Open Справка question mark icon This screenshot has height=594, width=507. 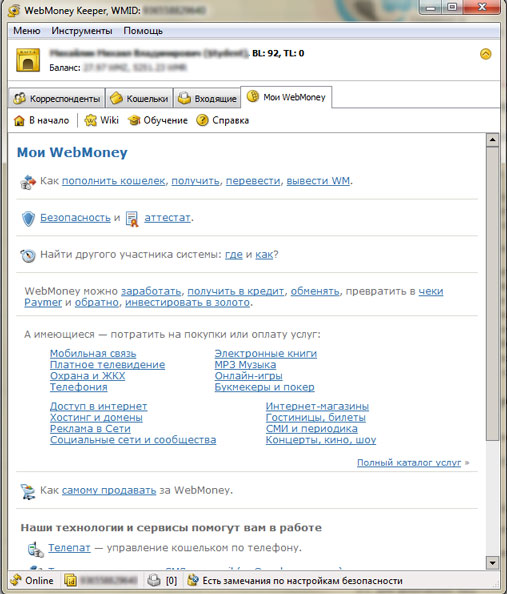click(x=202, y=120)
